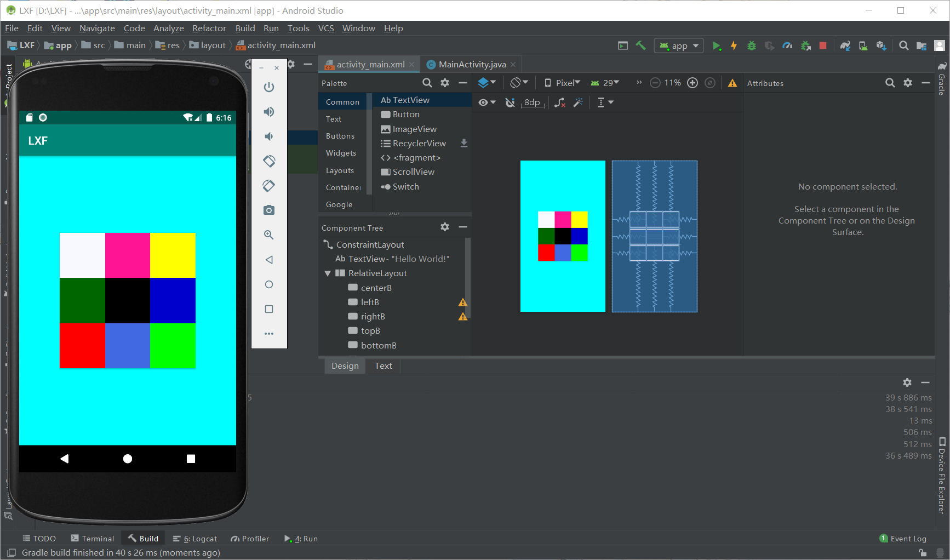Viewport: 950px width, 560px height.
Task: Download the RecyclerView dependency icon
Action: [x=464, y=144]
